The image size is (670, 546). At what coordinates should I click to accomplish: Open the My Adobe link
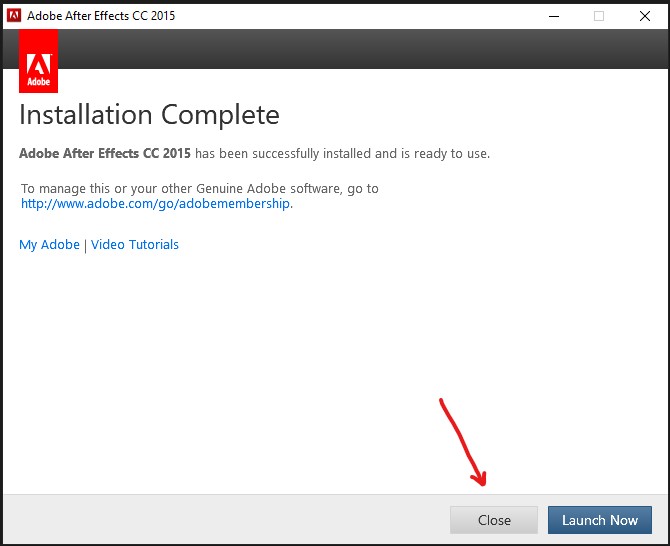coord(49,244)
